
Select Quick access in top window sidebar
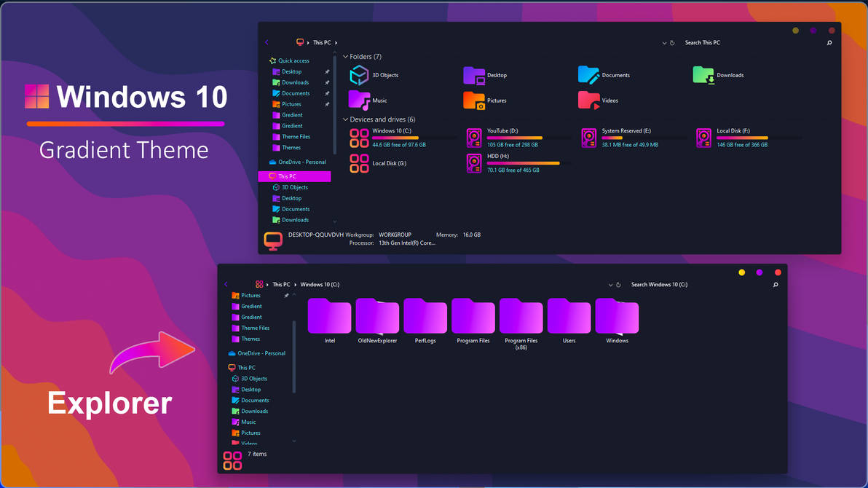point(289,61)
